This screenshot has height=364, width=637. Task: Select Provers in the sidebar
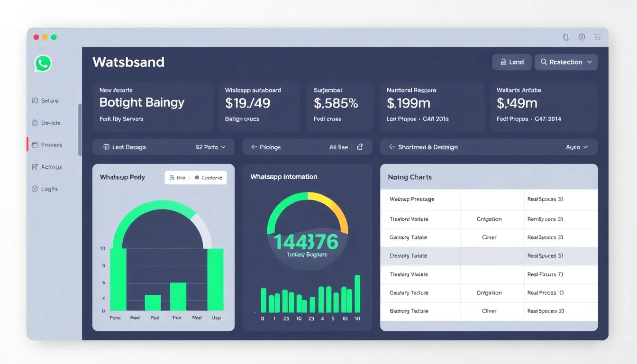(x=48, y=145)
